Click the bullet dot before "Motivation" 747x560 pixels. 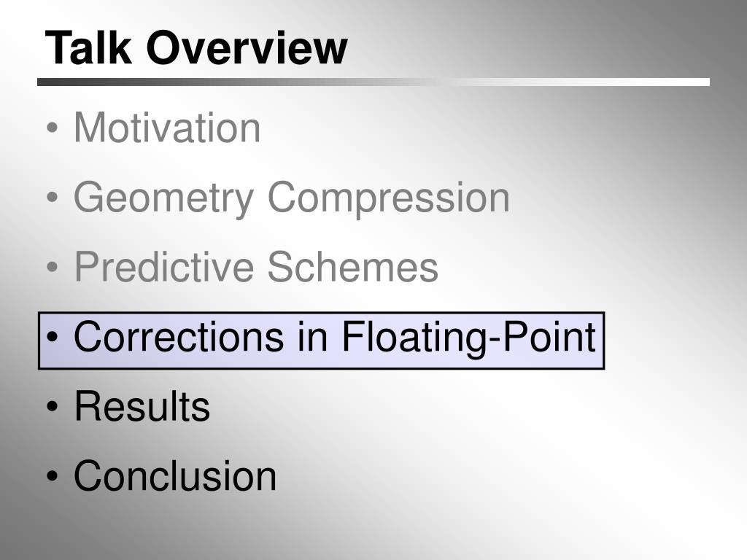(x=52, y=128)
